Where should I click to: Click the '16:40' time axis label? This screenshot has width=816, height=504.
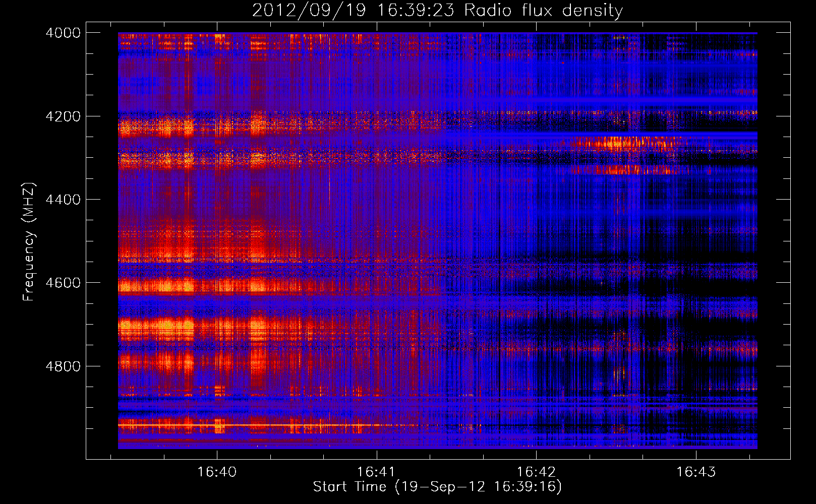pyautogui.click(x=217, y=472)
